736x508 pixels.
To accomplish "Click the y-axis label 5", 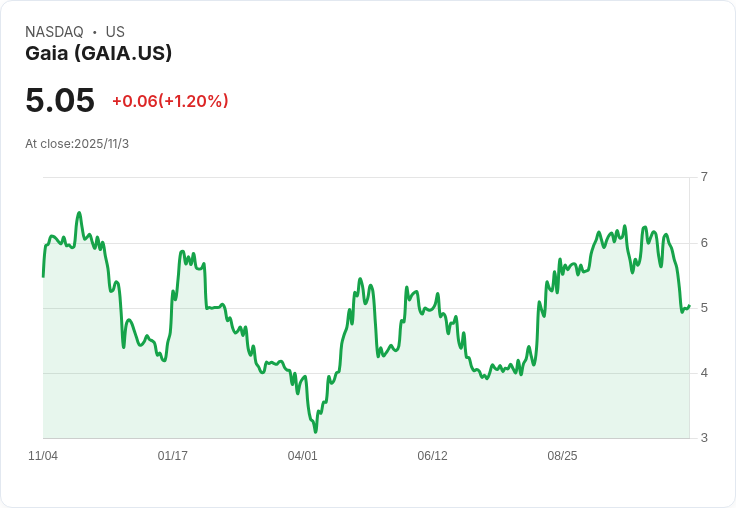I will (x=704, y=308).
